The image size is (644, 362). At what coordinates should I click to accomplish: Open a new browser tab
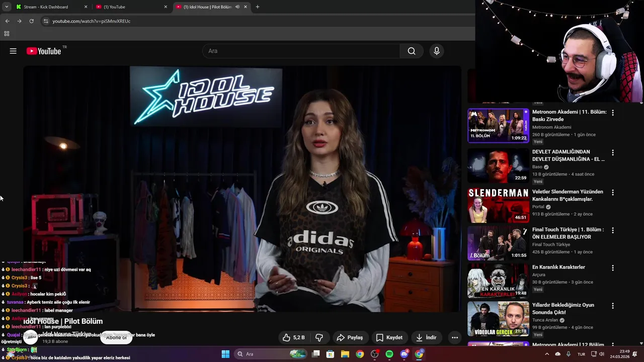(x=258, y=7)
